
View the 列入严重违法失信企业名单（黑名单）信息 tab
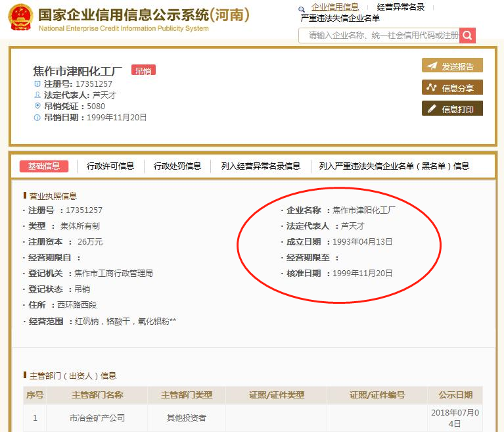[x=394, y=166]
